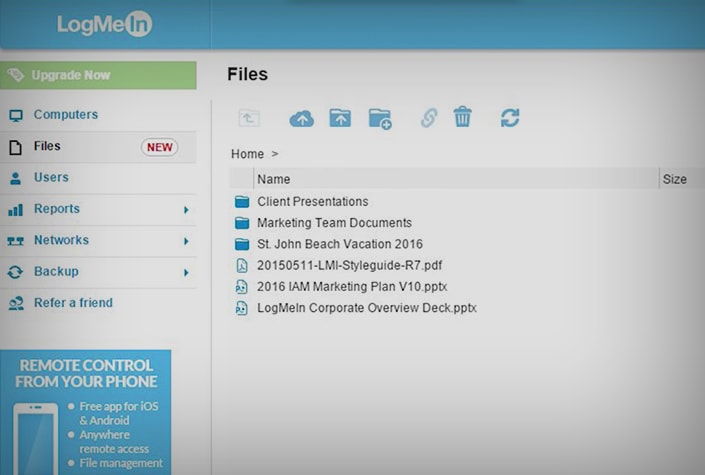
Task: Click the Upgrade Now tag icon
Action: [x=16, y=75]
